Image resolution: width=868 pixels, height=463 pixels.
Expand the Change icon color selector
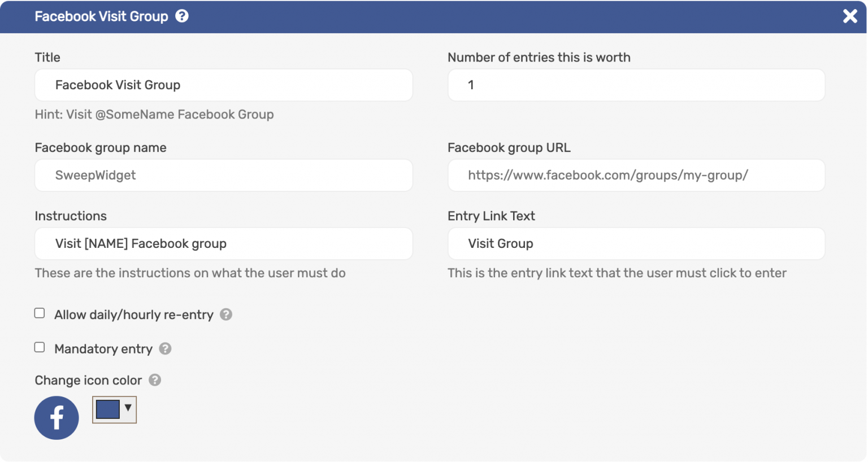tap(114, 409)
